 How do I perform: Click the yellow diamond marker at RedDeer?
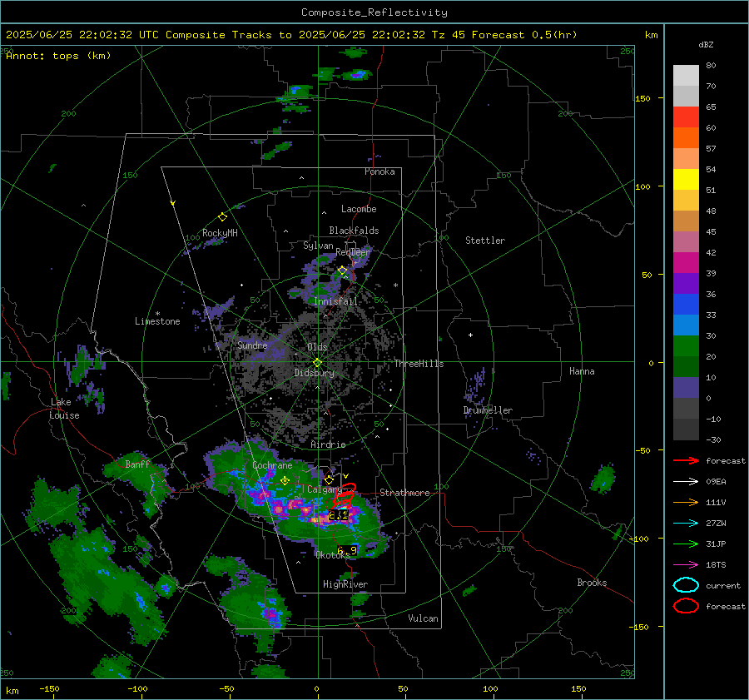point(342,271)
